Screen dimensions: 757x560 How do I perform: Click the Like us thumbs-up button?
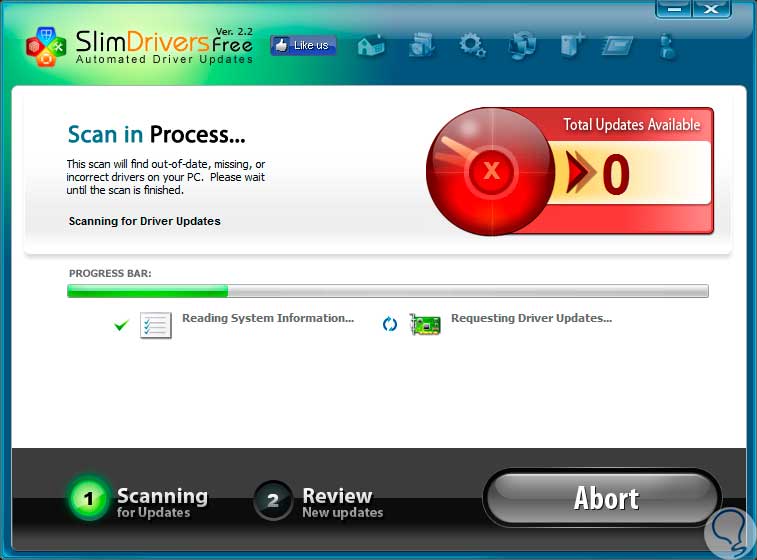[x=303, y=45]
